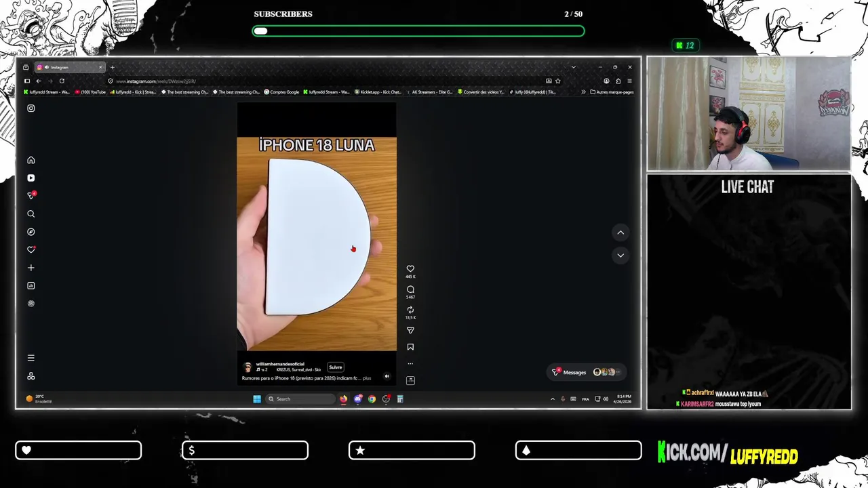The image size is (868, 488).
Task: Show more bookmarks chevron
Action: pos(583,92)
